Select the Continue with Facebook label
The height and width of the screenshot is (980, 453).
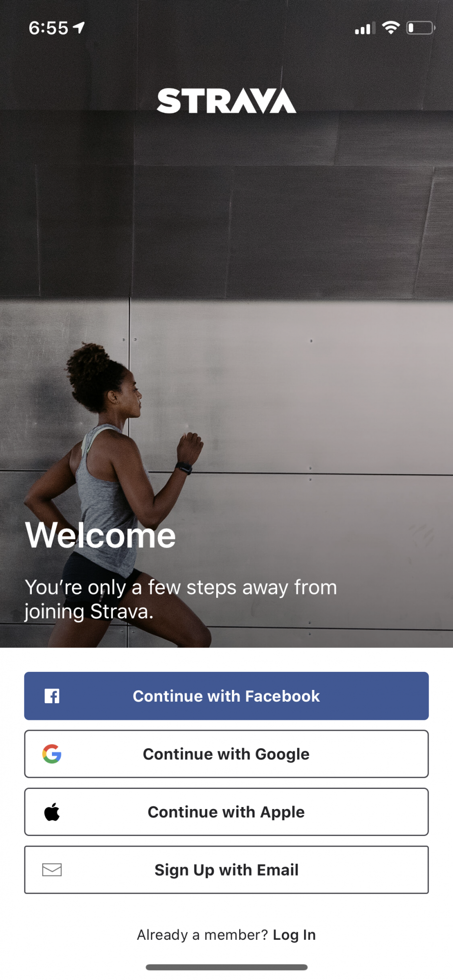(x=226, y=696)
